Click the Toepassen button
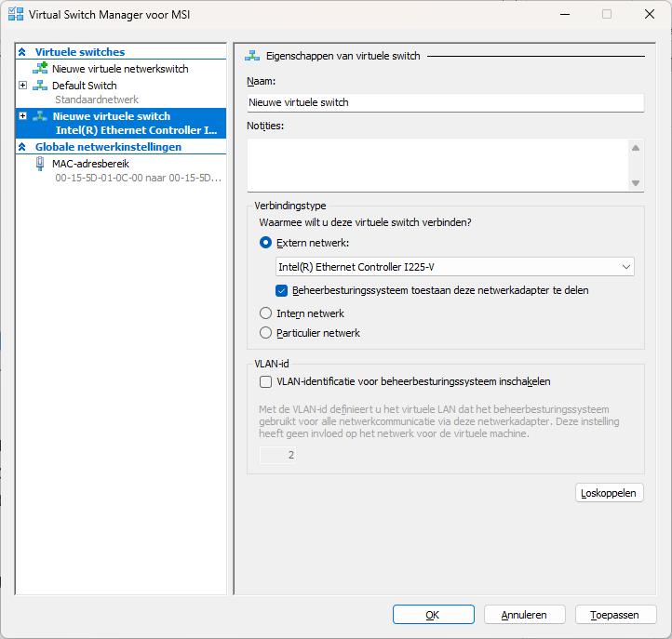This screenshot has height=639, width=672. (x=615, y=615)
